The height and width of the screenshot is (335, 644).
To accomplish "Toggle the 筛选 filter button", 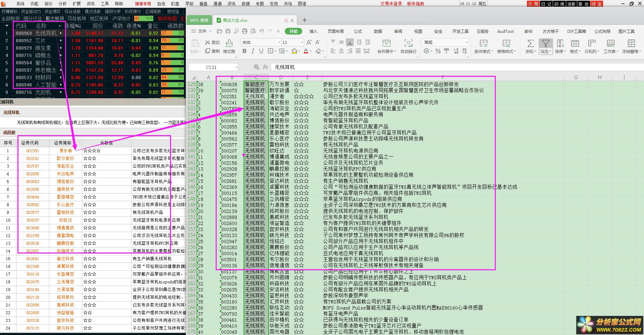I will point(546,47).
